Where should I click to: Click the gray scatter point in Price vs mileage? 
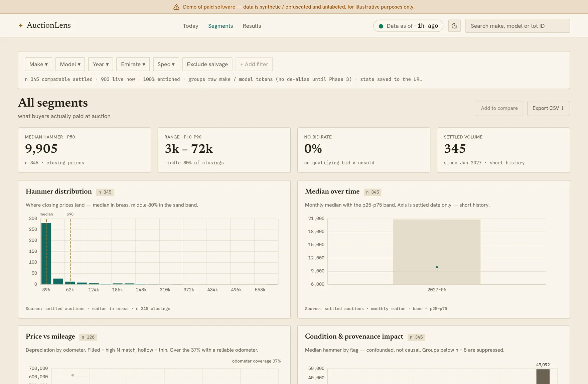tap(72, 375)
